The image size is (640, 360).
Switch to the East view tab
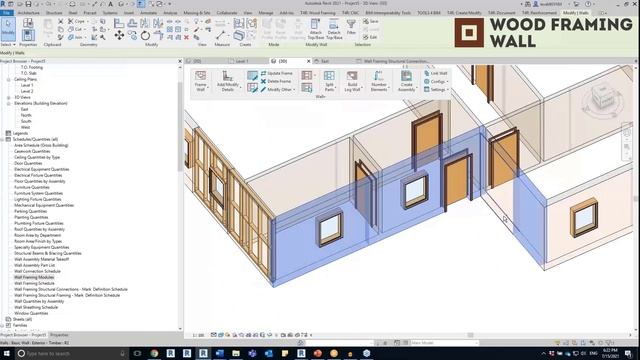pyautogui.click(x=325, y=61)
